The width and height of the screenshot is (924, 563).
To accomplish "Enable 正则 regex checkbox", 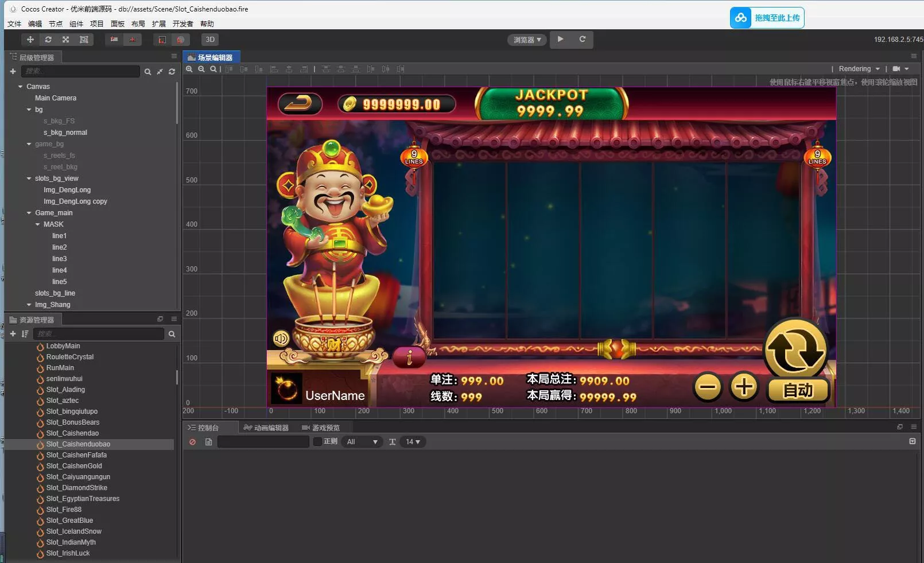I will (x=317, y=441).
